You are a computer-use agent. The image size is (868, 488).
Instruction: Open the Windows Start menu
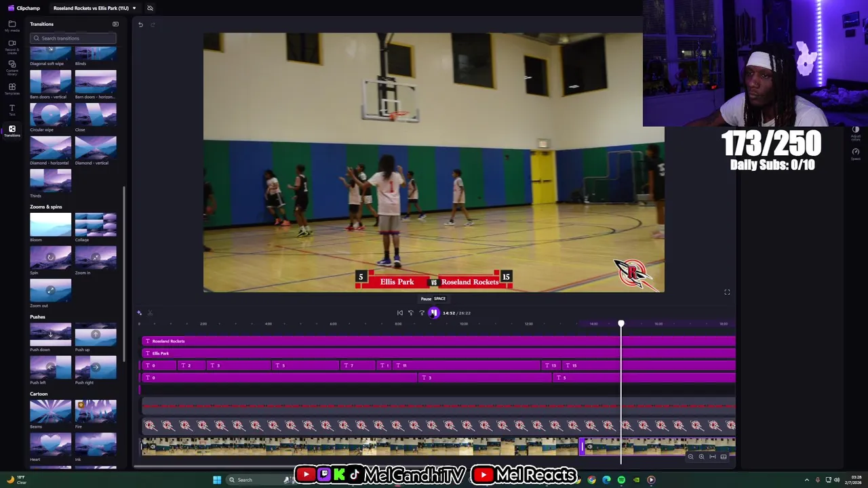point(217,480)
